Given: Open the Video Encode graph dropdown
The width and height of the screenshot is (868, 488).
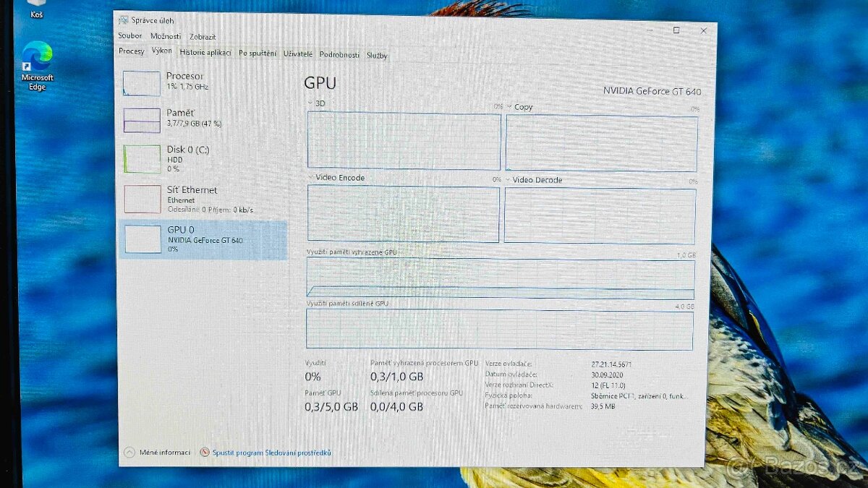Looking at the screenshot, I should 311,177.
